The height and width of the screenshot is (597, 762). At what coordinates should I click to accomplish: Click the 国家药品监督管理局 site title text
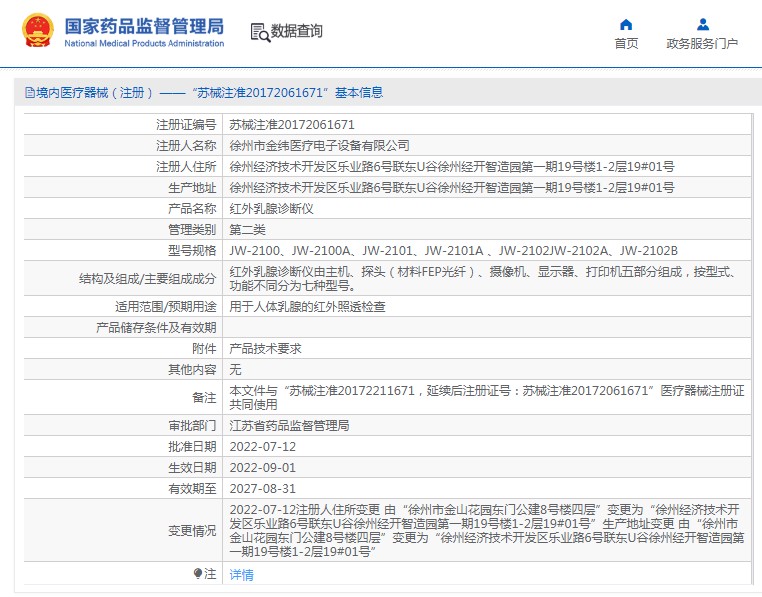coord(144,26)
